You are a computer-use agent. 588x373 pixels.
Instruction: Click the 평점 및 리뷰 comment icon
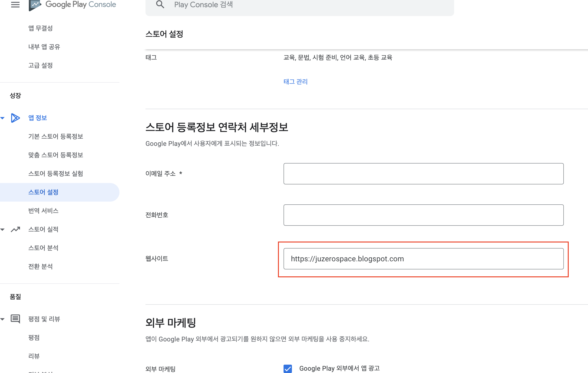click(x=15, y=319)
